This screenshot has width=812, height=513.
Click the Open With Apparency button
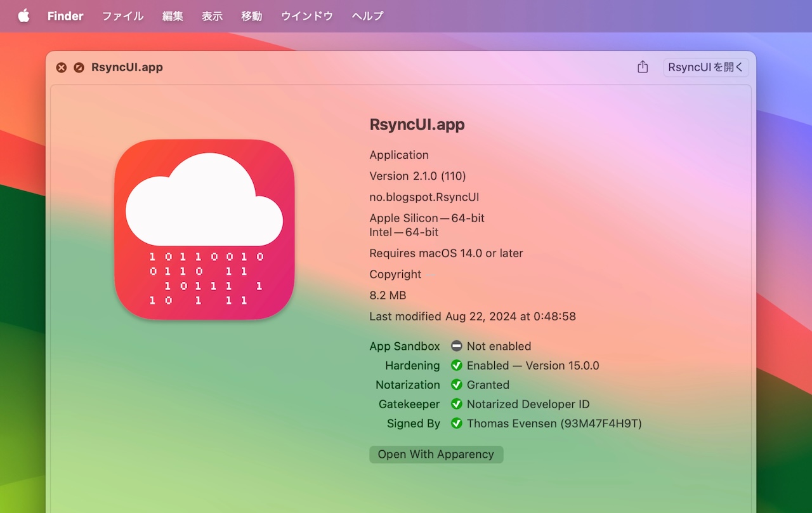coord(436,455)
